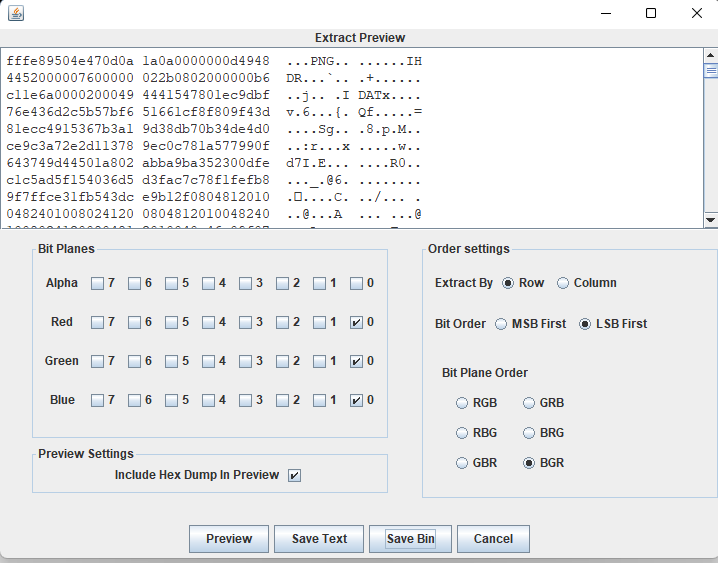Viewport: 718px width, 563px height.
Task: Check the Green bit plane 1 checkbox
Action: (319, 361)
